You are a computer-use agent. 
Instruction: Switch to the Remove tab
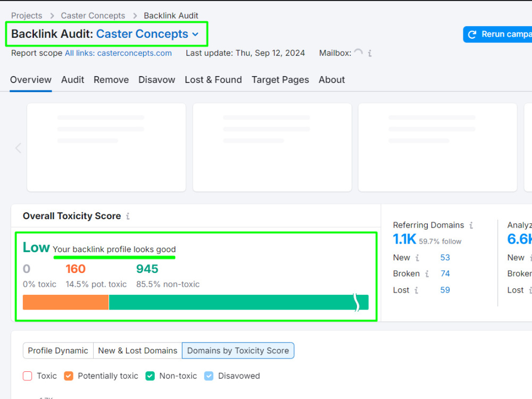(111, 80)
